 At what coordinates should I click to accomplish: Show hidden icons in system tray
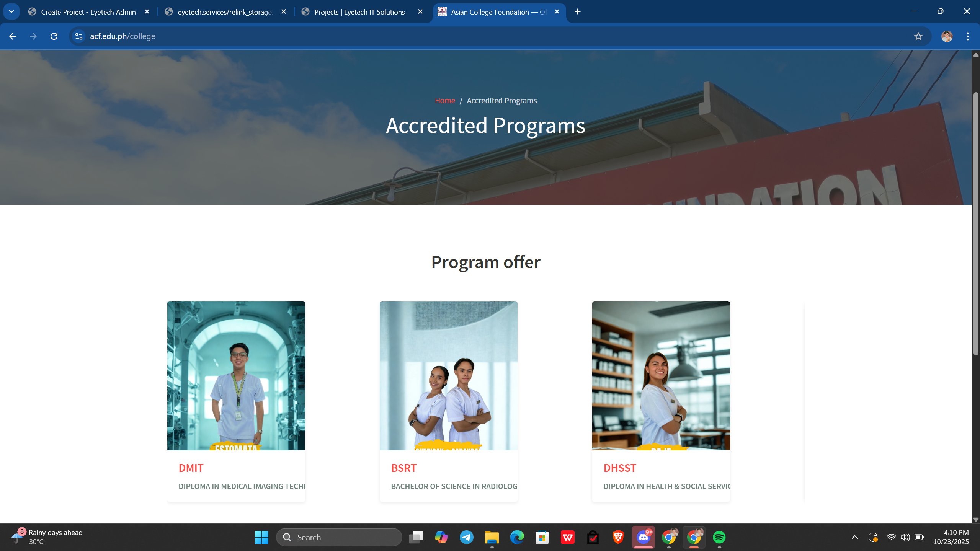coord(854,537)
